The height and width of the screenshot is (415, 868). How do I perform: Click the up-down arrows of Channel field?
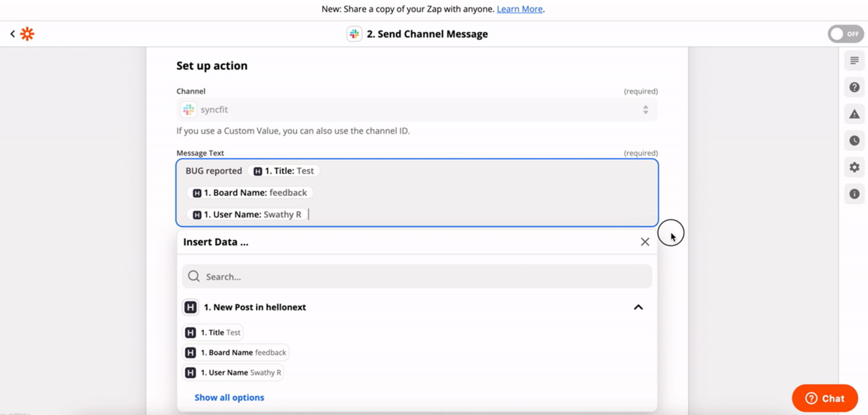point(645,110)
